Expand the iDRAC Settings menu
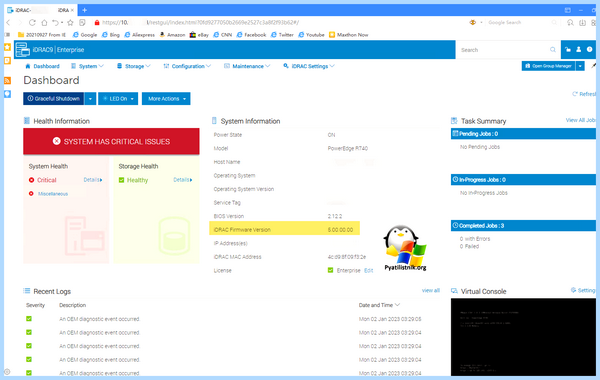 309,66
